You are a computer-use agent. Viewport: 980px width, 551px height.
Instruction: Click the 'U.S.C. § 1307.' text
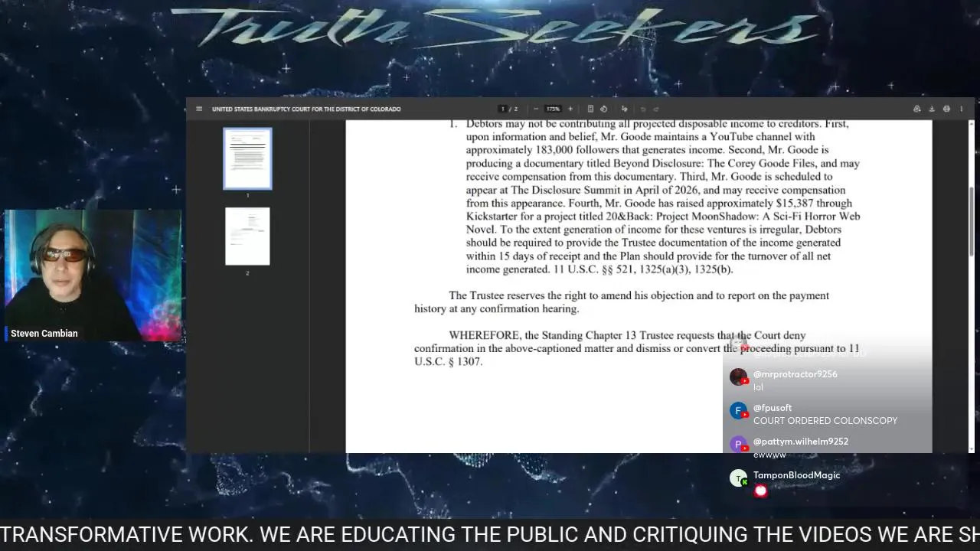(x=449, y=362)
